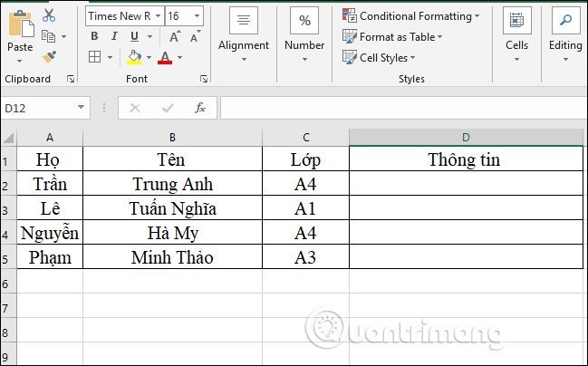588x366 pixels.
Task: Select row 5 header
Action: point(8,257)
